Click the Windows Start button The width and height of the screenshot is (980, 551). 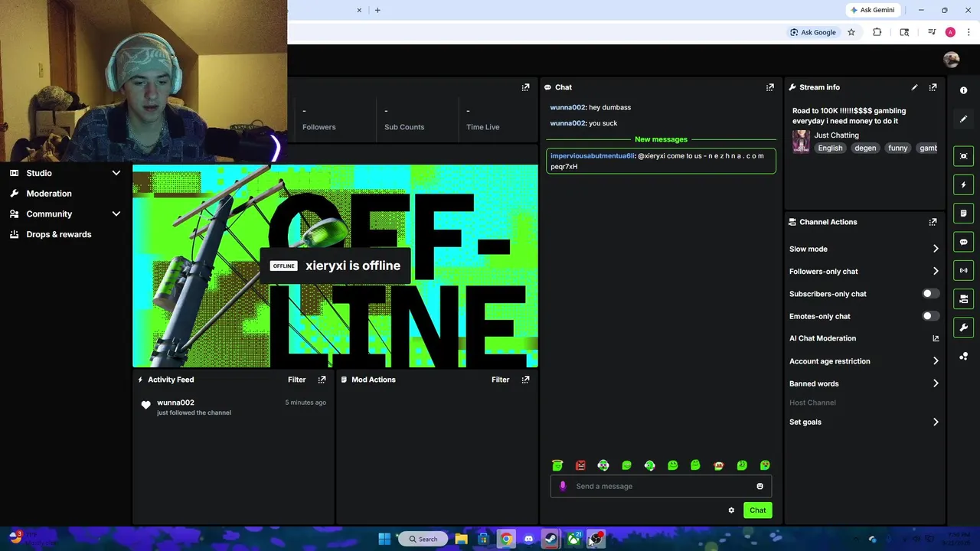coord(384,539)
